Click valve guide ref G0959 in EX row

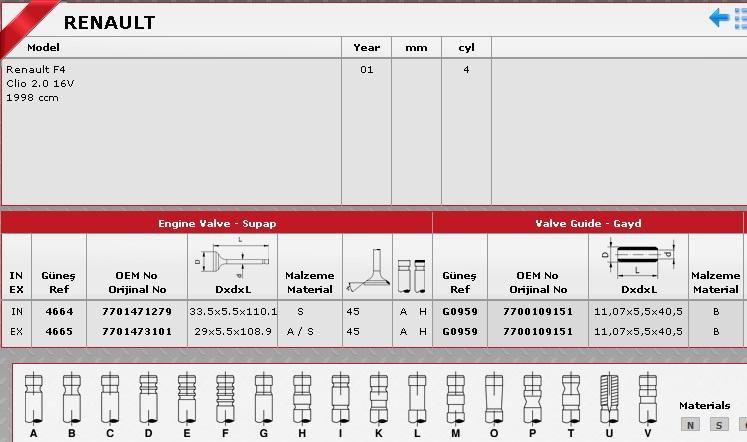pos(460,332)
